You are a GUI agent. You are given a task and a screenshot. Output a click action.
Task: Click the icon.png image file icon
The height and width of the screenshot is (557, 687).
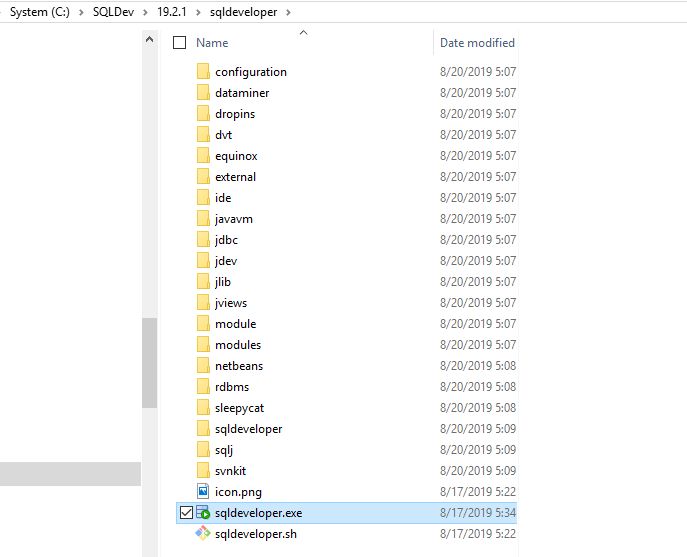pos(203,491)
